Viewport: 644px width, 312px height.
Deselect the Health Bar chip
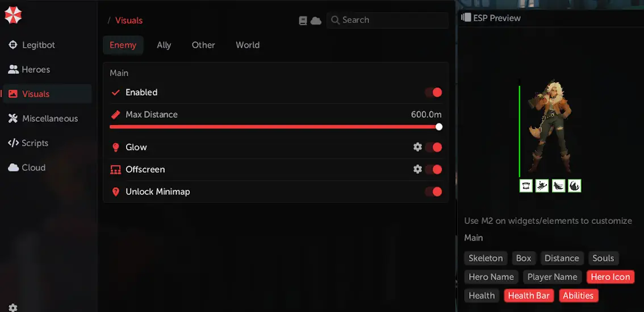click(529, 296)
